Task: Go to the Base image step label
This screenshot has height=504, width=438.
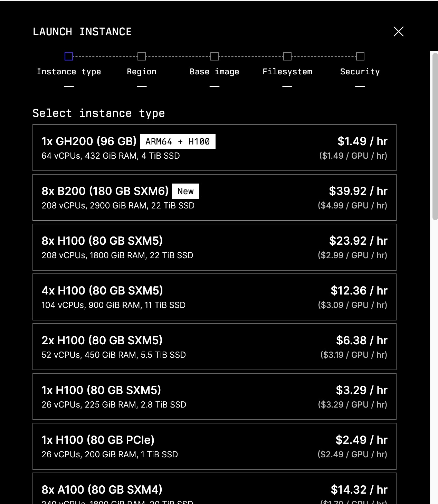Action: (x=215, y=72)
